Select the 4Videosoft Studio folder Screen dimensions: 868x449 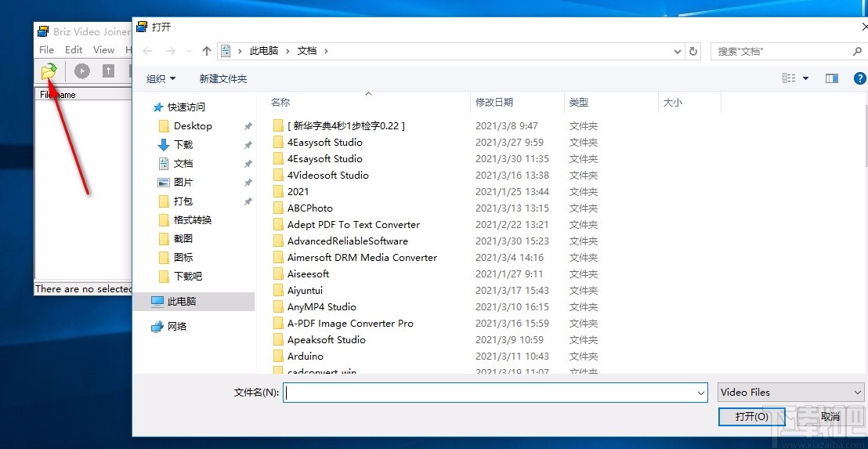[x=327, y=175]
